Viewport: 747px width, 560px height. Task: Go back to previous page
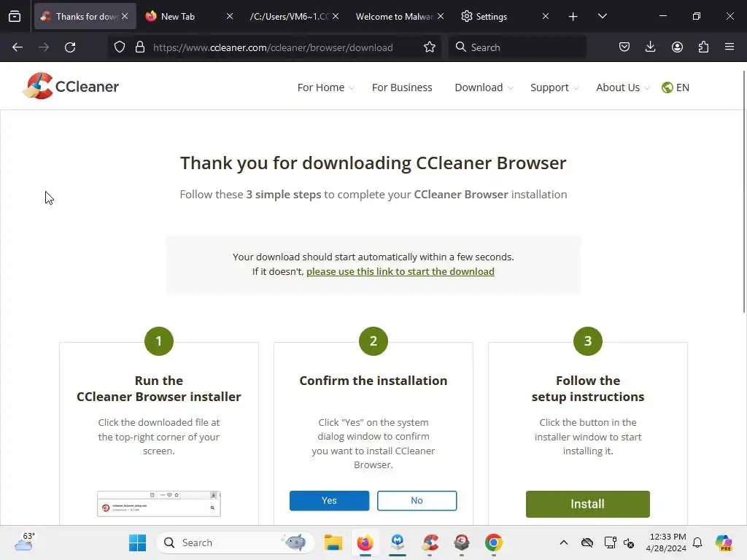click(x=18, y=47)
